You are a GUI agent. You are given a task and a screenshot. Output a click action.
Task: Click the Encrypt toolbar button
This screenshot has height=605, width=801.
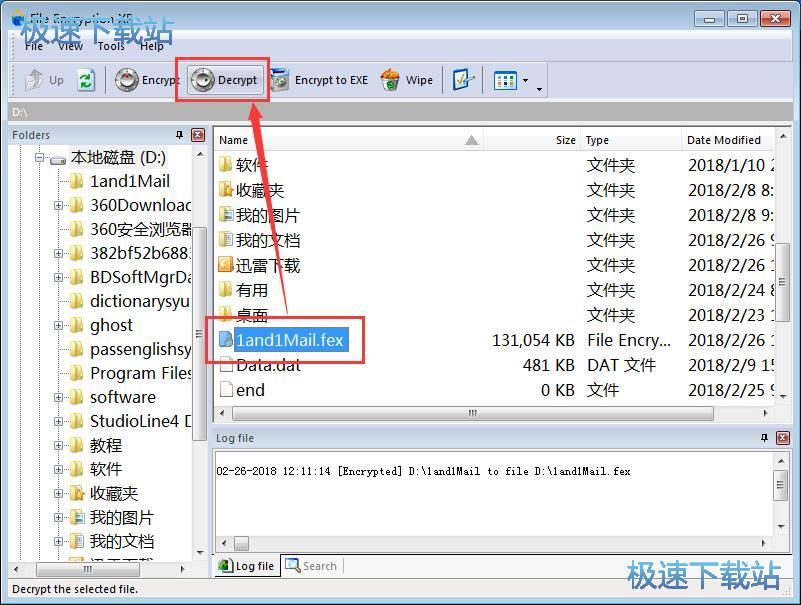click(x=146, y=80)
